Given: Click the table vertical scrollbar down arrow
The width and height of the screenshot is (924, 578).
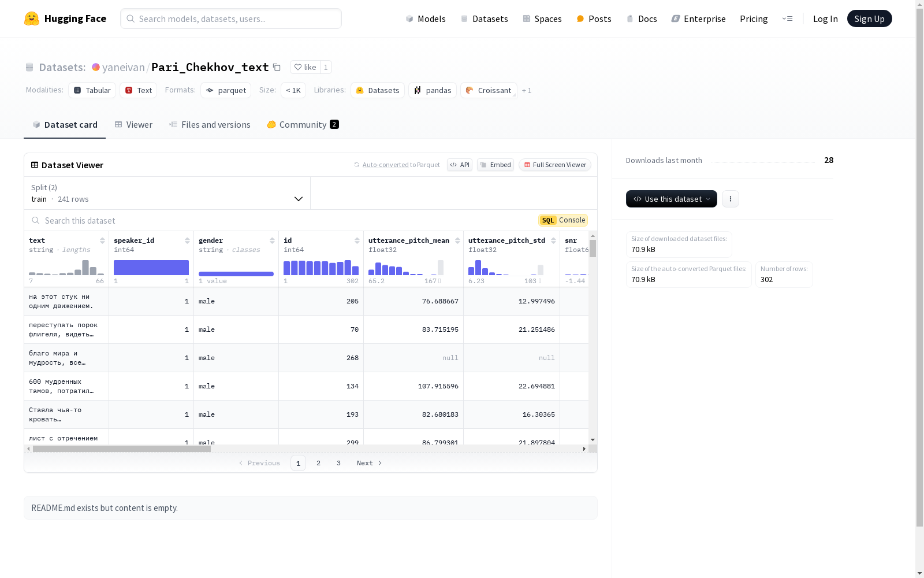Looking at the screenshot, I should tap(593, 440).
